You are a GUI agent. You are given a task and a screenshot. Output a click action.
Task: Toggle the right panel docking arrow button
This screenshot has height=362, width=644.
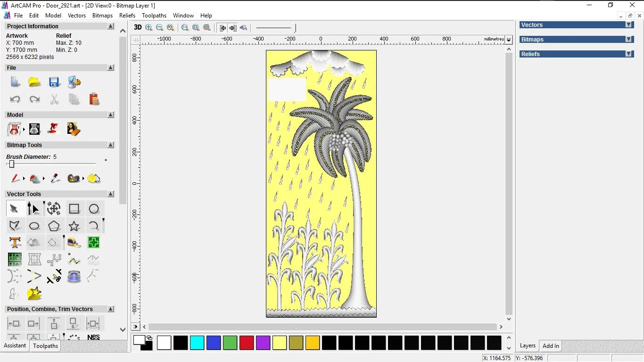tap(233, 27)
